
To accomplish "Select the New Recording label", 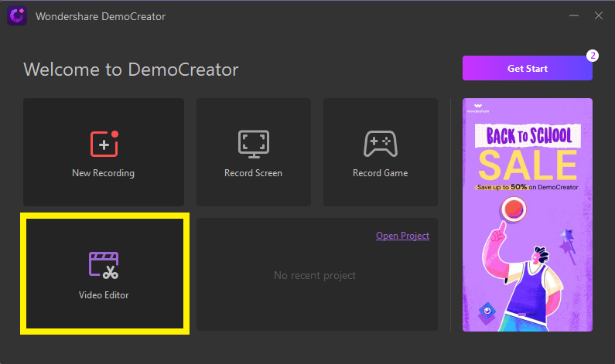I will 103,173.
